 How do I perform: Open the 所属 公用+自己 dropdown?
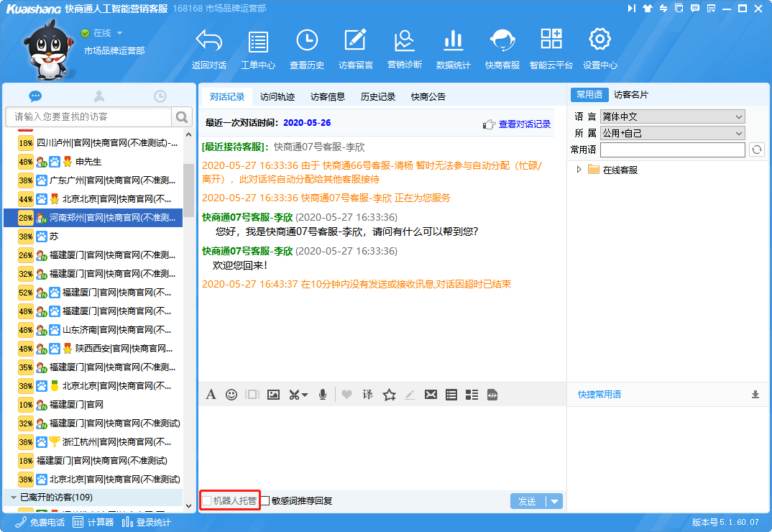[x=673, y=133]
